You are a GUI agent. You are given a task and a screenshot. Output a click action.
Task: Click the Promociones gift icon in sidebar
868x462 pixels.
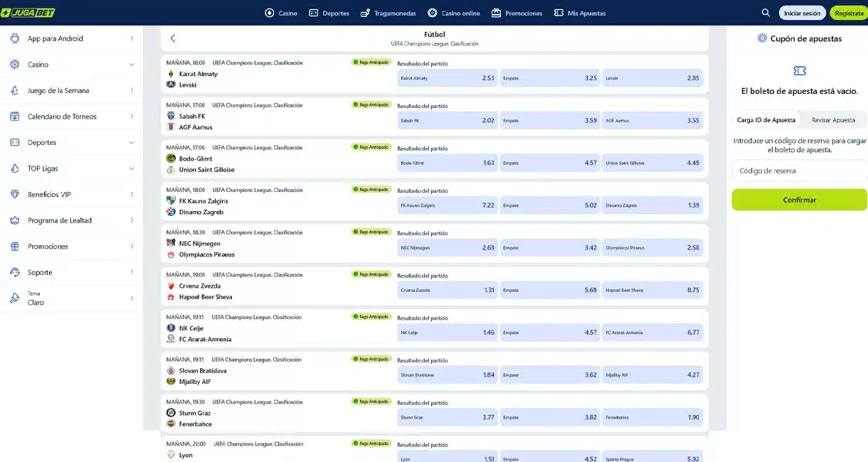click(x=14, y=247)
